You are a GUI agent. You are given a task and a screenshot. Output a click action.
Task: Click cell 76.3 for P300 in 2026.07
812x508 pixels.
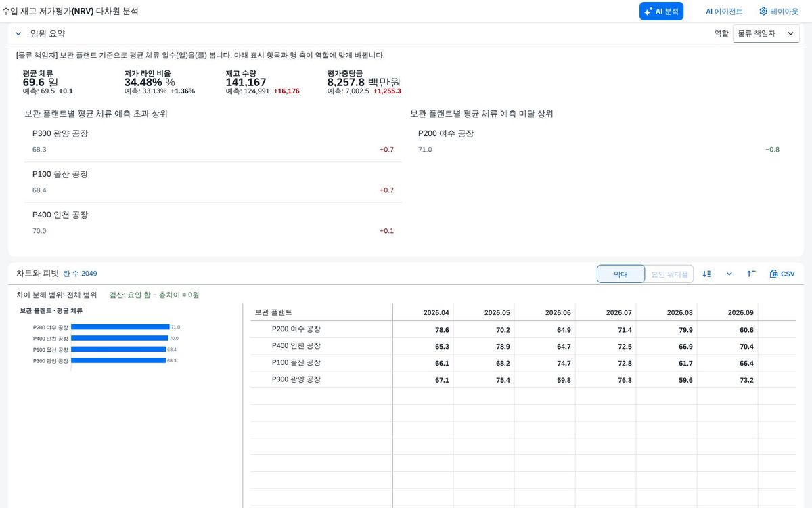pyautogui.click(x=606, y=380)
